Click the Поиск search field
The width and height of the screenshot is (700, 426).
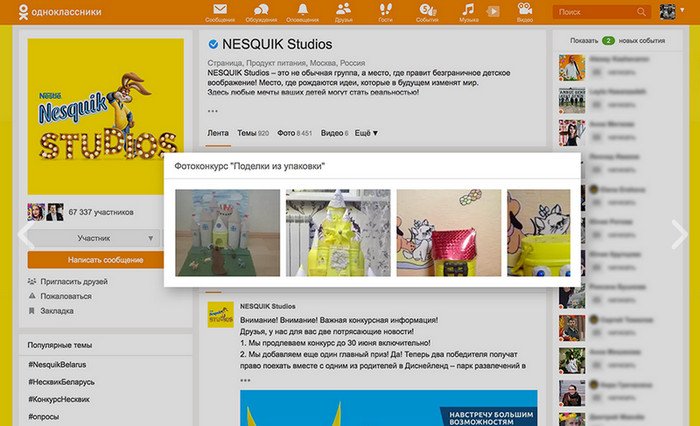601,12
